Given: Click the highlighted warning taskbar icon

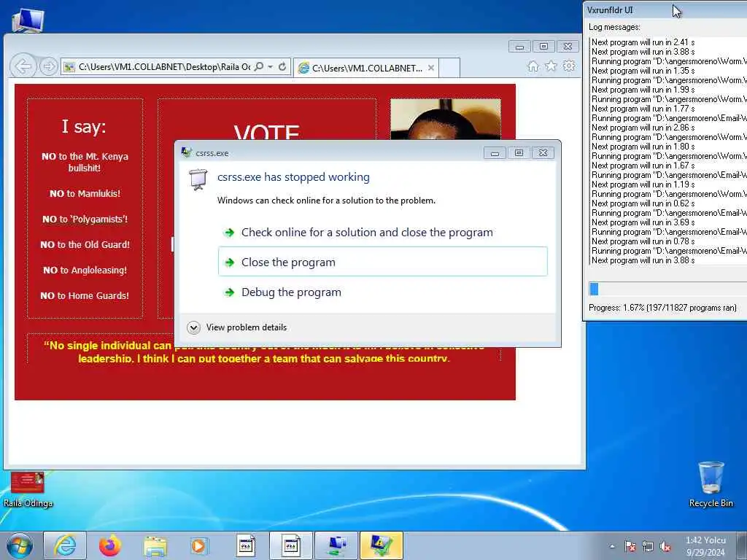Looking at the screenshot, I should [382, 545].
